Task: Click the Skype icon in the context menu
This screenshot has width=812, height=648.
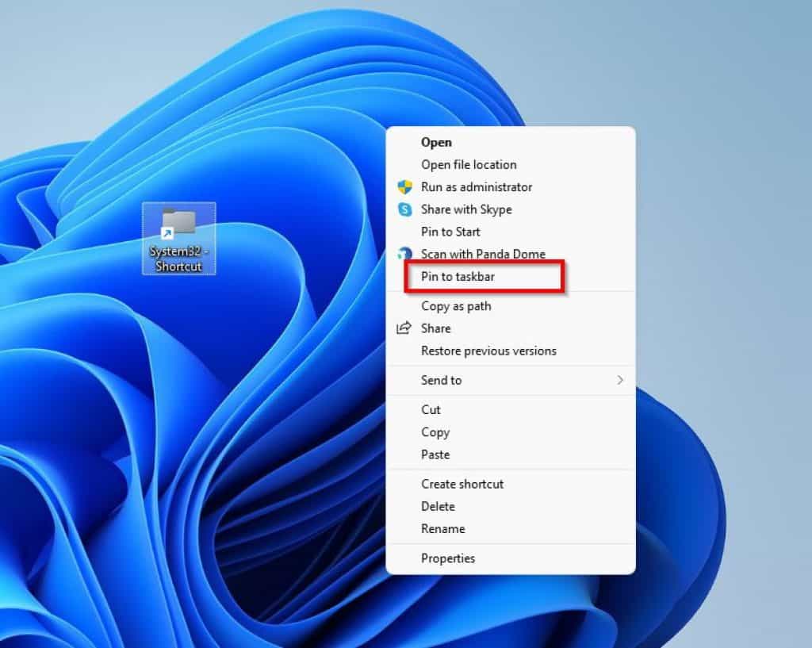Action: pos(404,209)
